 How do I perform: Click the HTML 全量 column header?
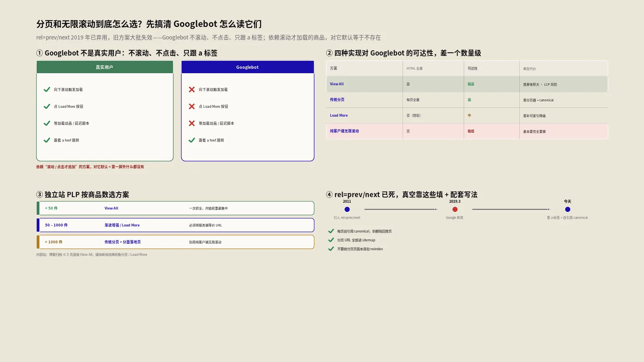(x=414, y=68)
